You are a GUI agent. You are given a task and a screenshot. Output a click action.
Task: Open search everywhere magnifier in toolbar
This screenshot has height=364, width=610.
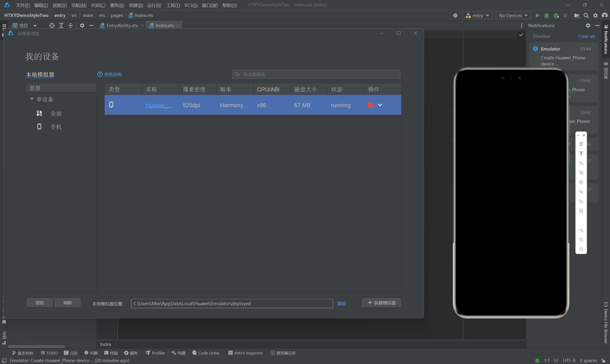click(x=586, y=15)
